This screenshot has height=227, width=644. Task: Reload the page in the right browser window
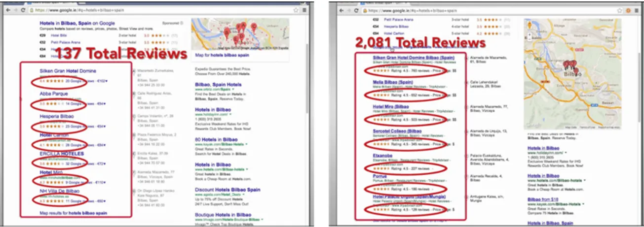[x=355, y=10]
